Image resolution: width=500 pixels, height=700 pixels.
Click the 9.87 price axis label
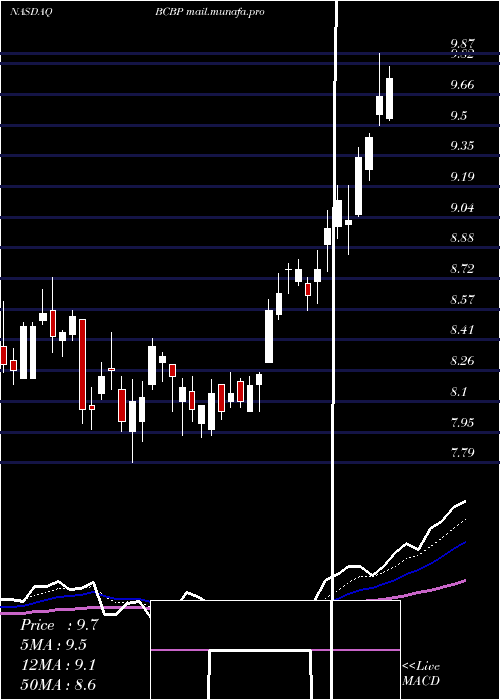click(462, 43)
